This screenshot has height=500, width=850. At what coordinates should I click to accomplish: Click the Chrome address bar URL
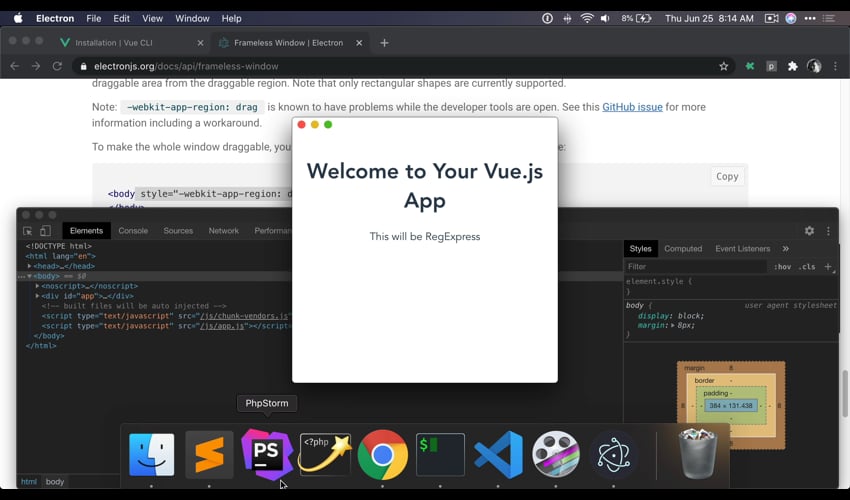(x=186, y=66)
